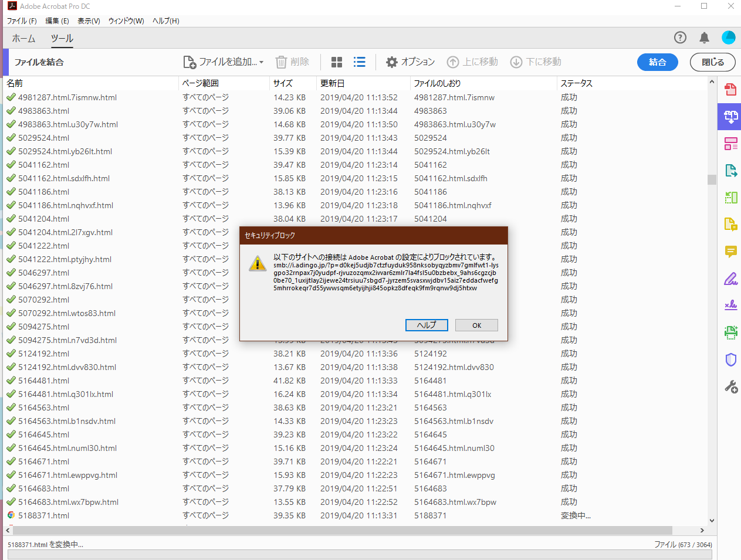Click the ファイル (673 / 3064) counter
Screen dimensions: 741x560
click(x=683, y=545)
